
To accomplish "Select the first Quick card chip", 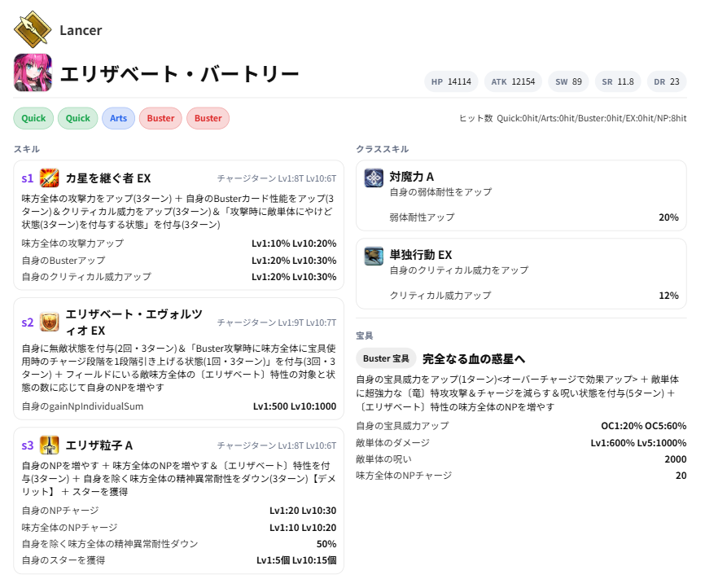I will [33, 118].
